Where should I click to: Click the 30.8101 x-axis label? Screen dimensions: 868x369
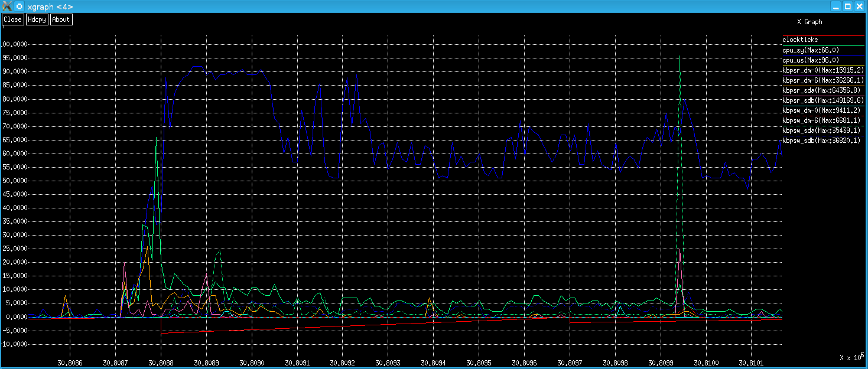[x=751, y=363]
